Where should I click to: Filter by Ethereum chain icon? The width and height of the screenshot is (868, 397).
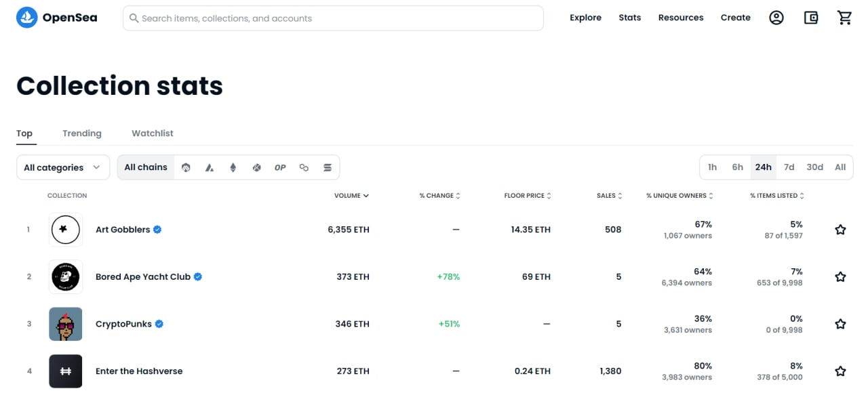pos(233,167)
